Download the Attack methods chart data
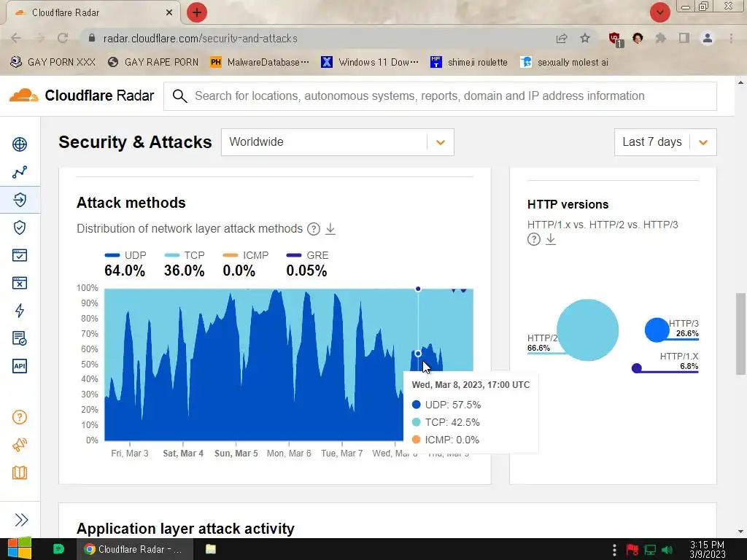The image size is (747, 560). click(330, 229)
